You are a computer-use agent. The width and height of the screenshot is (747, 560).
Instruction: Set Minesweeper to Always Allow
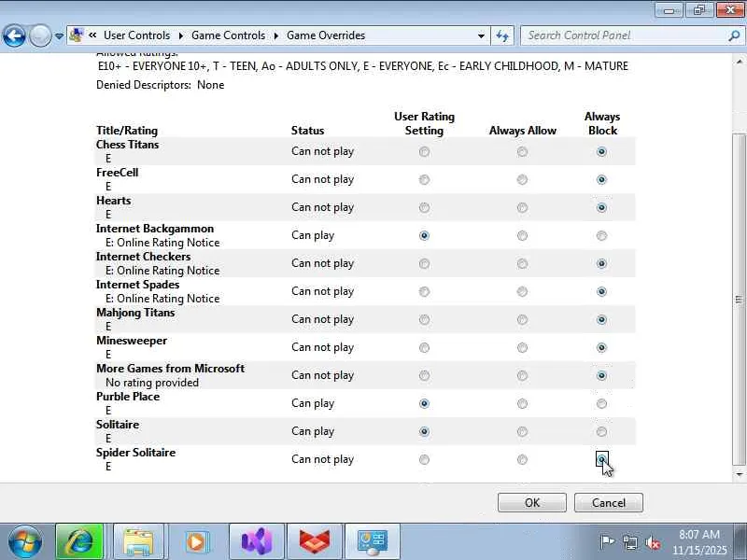[x=522, y=348]
